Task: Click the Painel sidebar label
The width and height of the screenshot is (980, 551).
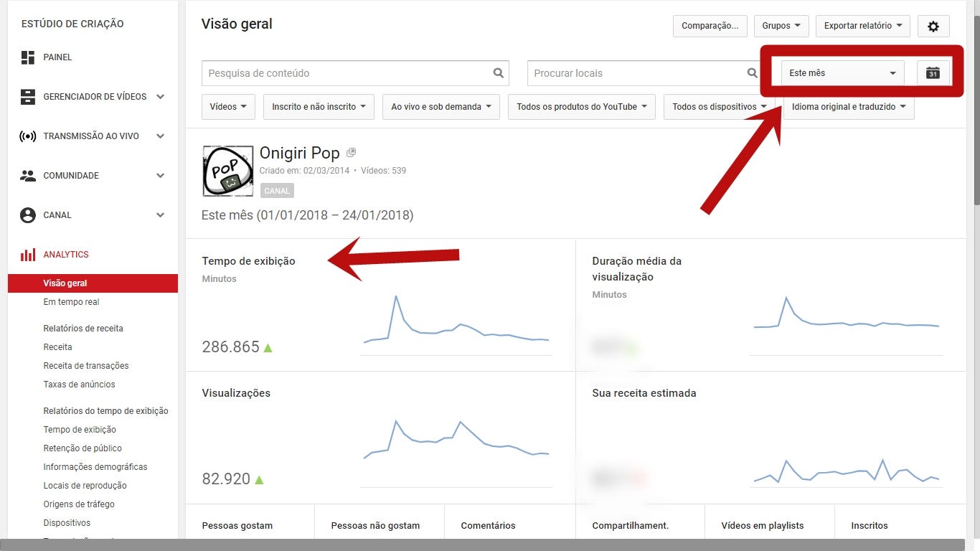Action: [x=57, y=57]
